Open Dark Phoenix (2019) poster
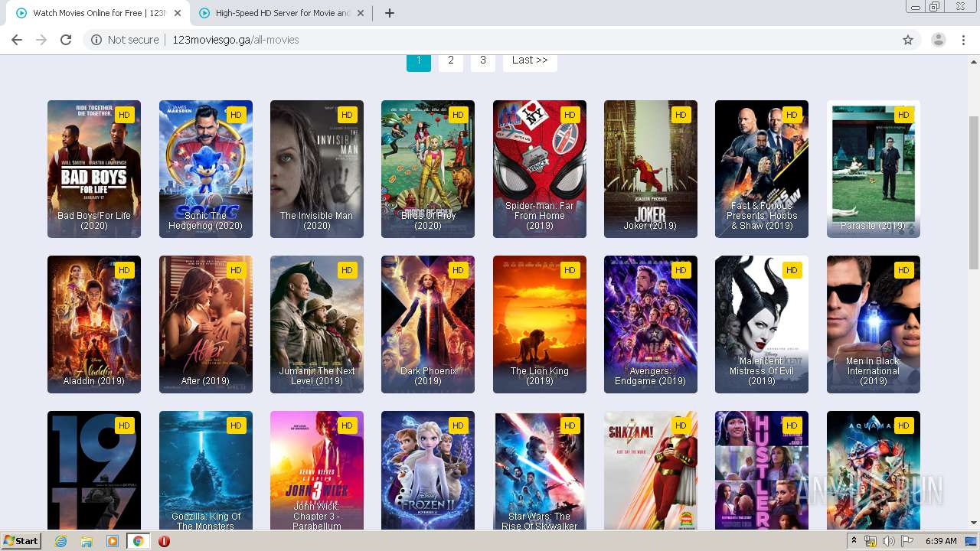This screenshot has width=980, height=551. click(428, 324)
